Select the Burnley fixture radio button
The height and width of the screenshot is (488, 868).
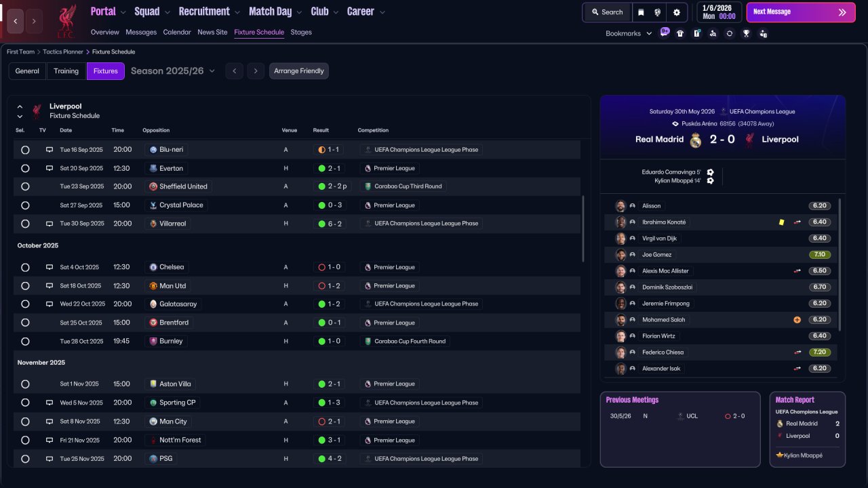coord(25,342)
